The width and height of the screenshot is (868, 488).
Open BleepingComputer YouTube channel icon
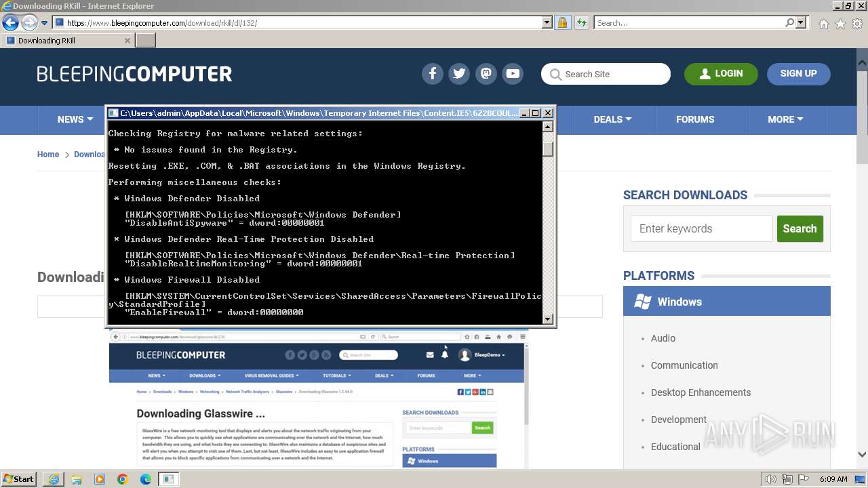[x=513, y=74]
